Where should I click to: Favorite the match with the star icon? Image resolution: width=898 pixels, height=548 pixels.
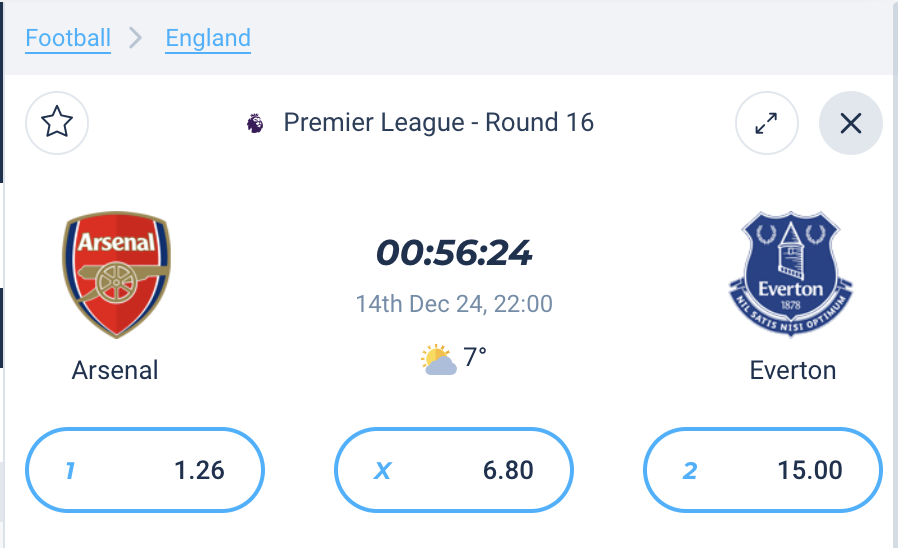pos(57,123)
